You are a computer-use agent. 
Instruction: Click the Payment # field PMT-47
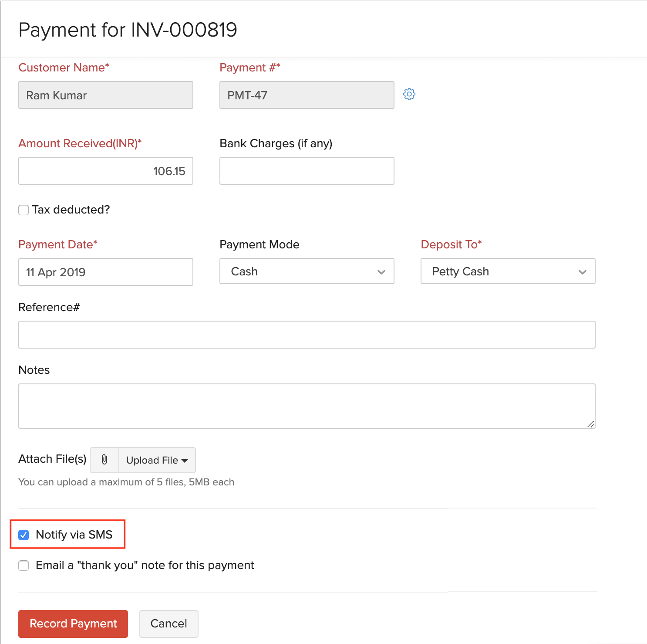(307, 95)
